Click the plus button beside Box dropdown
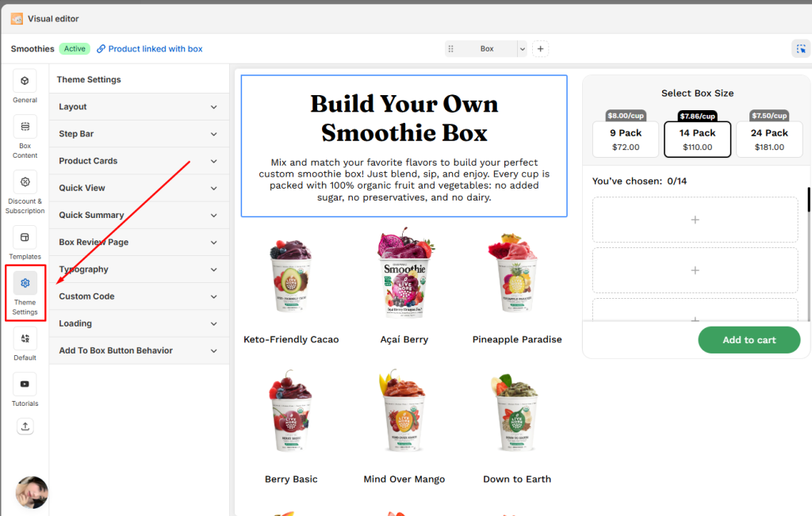 pyautogui.click(x=540, y=49)
